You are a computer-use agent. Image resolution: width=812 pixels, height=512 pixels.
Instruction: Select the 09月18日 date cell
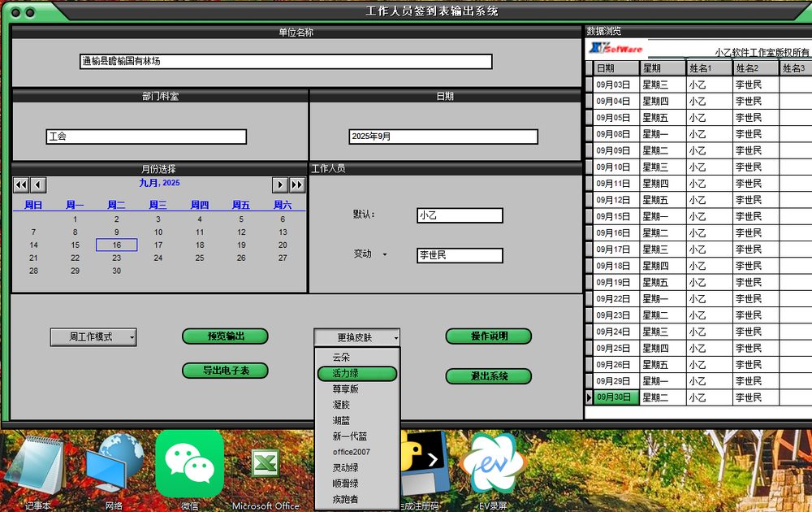[x=615, y=266]
